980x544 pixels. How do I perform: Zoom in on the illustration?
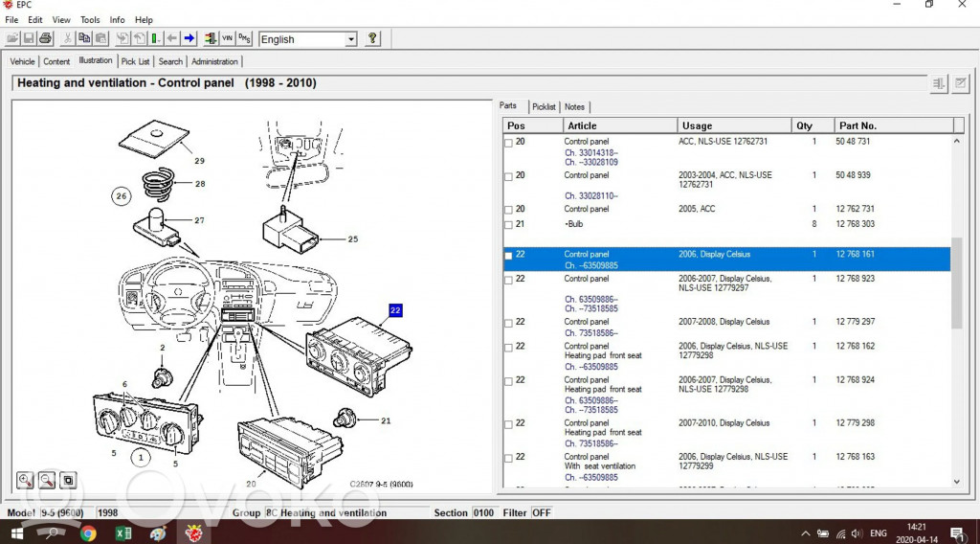point(25,480)
